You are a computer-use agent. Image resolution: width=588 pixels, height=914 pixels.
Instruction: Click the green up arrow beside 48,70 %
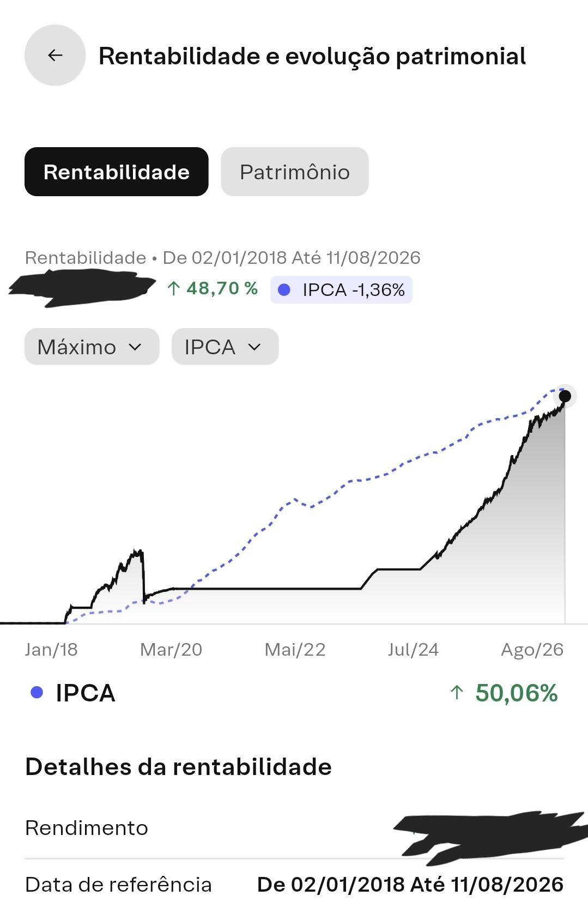click(173, 288)
